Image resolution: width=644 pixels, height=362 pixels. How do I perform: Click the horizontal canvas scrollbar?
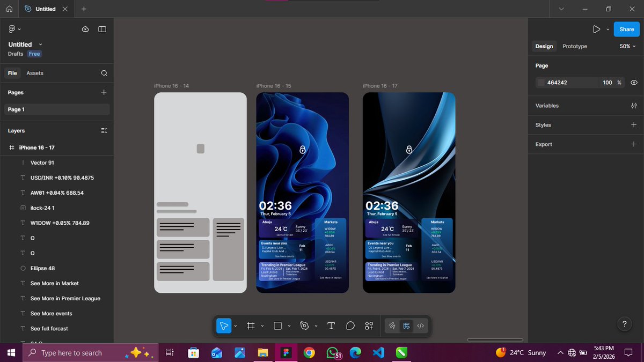pos(495,339)
